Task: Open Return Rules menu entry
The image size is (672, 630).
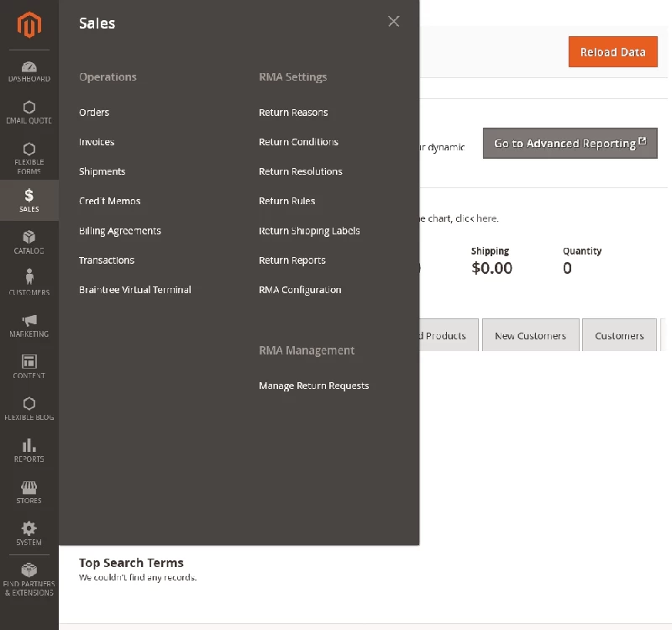Action: point(286,201)
